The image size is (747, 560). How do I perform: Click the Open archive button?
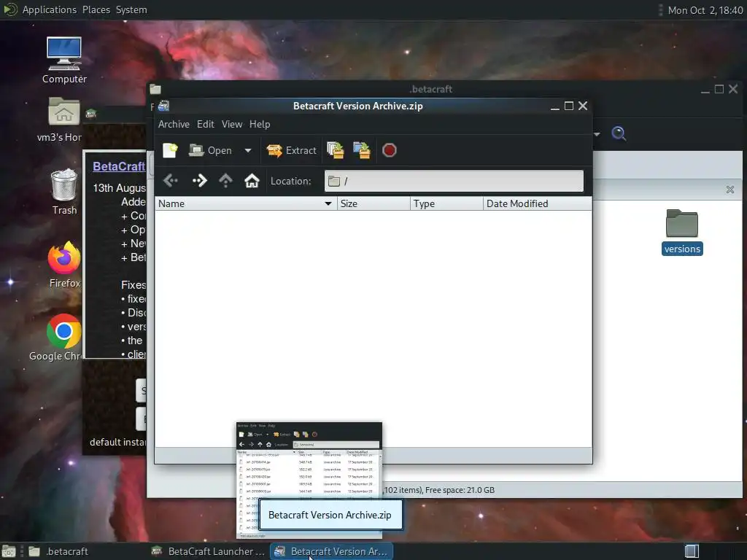tap(210, 150)
